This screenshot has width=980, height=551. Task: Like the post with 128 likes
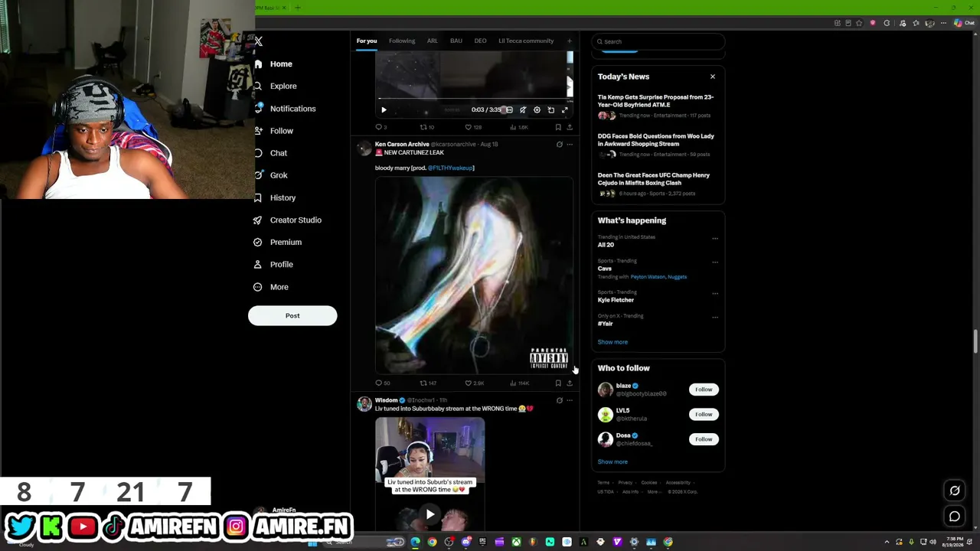[x=473, y=127]
